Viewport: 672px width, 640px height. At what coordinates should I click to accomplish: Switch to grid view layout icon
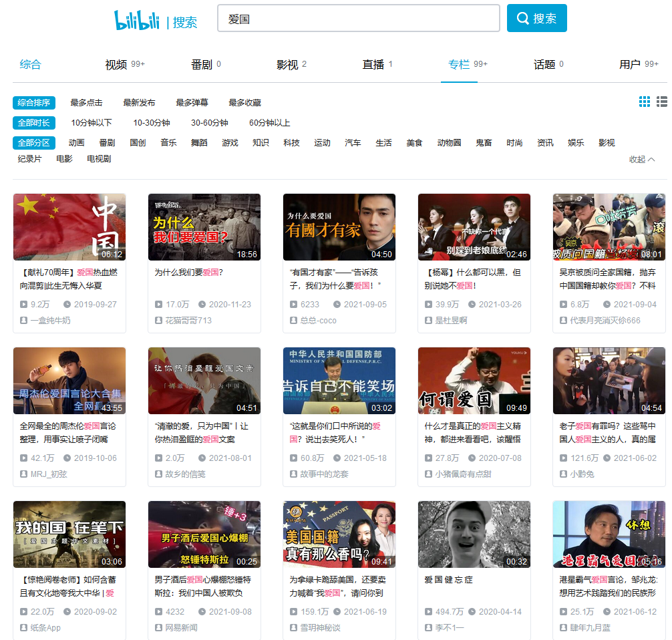pos(645,102)
